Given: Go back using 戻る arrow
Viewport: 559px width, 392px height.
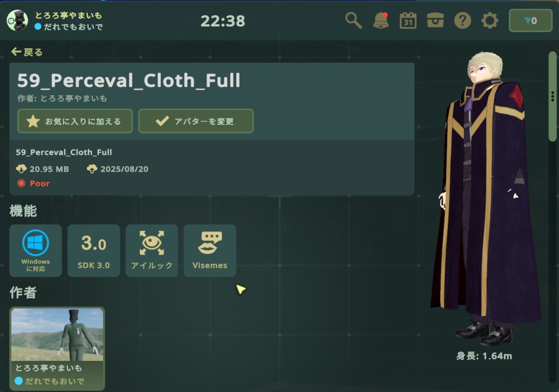Looking at the screenshot, I should point(27,52).
